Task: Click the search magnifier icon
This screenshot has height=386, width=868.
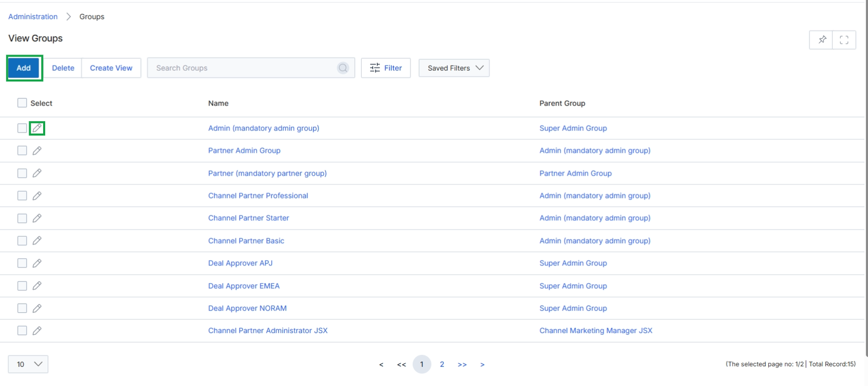Action: click(x=343, y=68)
